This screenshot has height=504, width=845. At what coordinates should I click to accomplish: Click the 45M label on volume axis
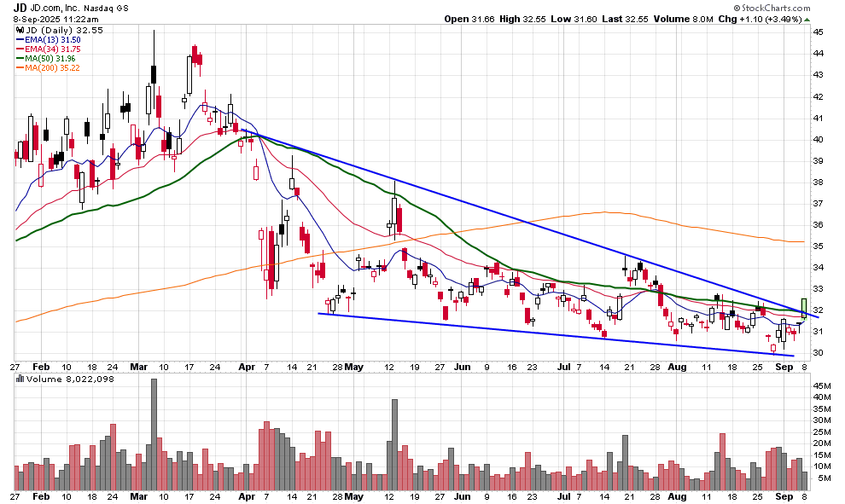[821, 385]
